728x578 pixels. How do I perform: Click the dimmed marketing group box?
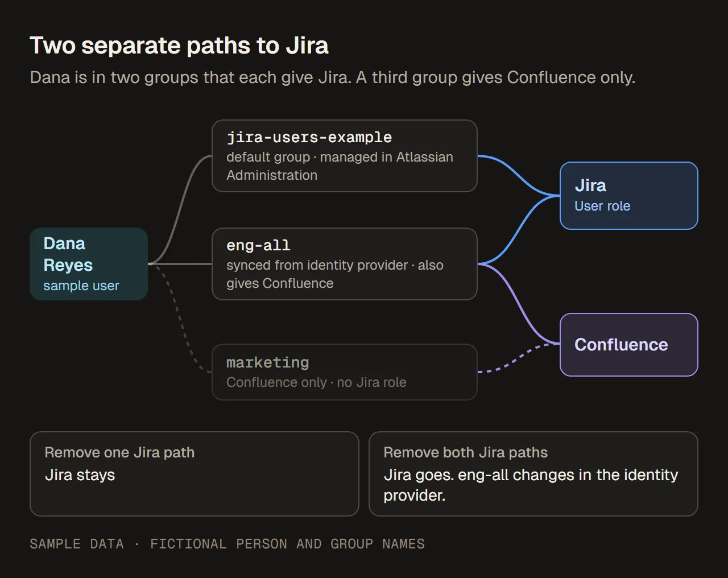[345, 372]
